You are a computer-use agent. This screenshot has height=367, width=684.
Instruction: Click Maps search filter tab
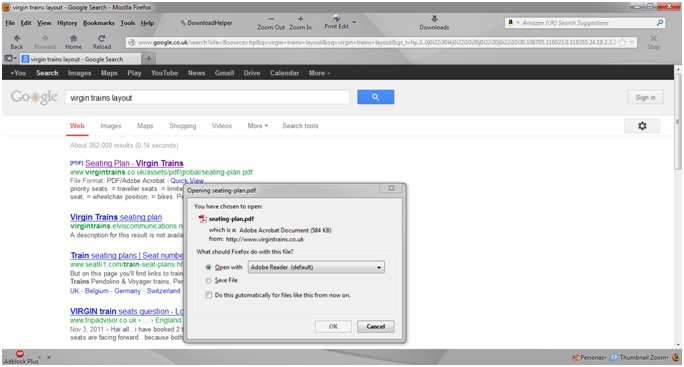[145, 126]
